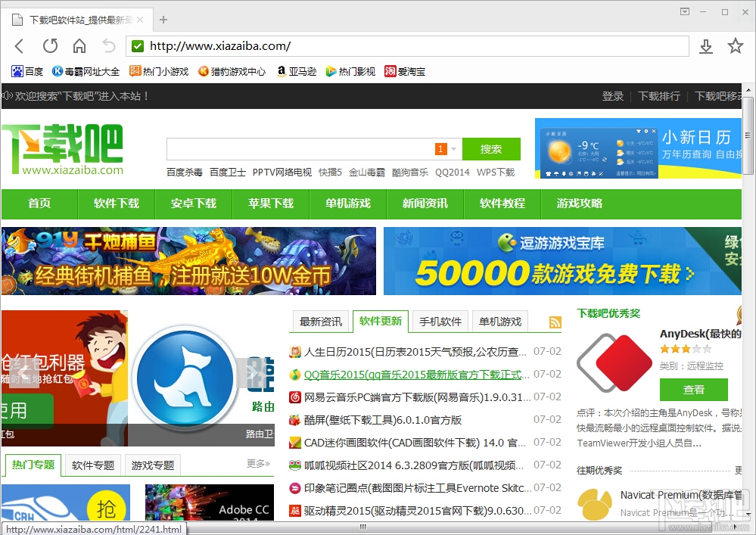Open the CAD迷你画图软件 article link
The width and height of the screenshot is (756, 535).
415,443
